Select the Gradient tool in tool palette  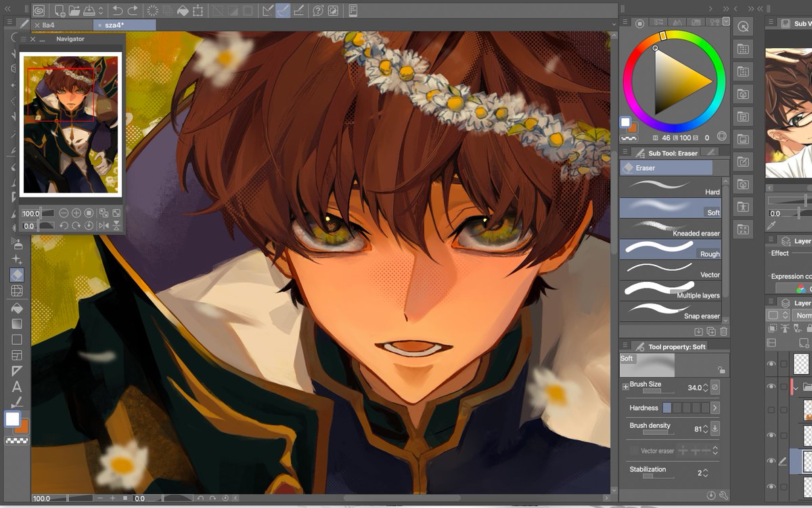pos(17,324)
